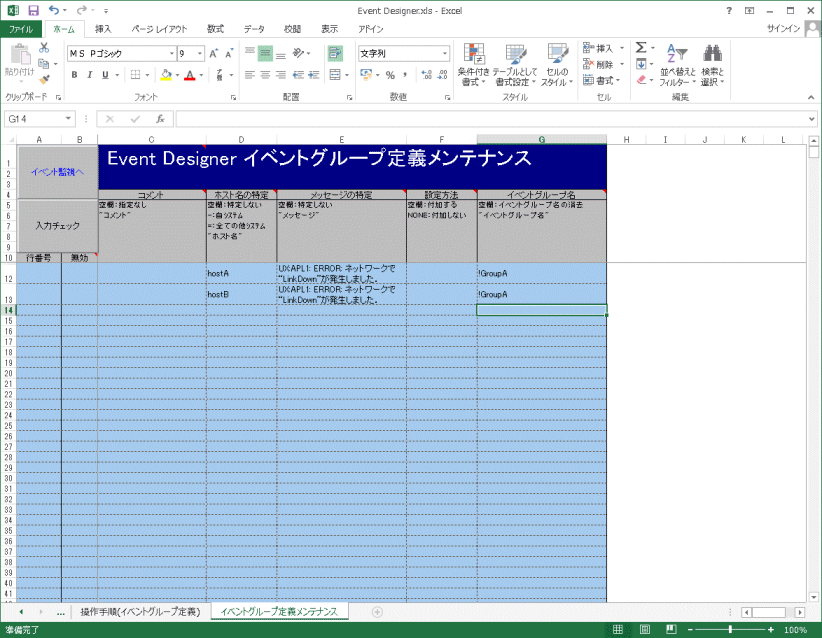Open Format as Table gallery

coord(515,65)
